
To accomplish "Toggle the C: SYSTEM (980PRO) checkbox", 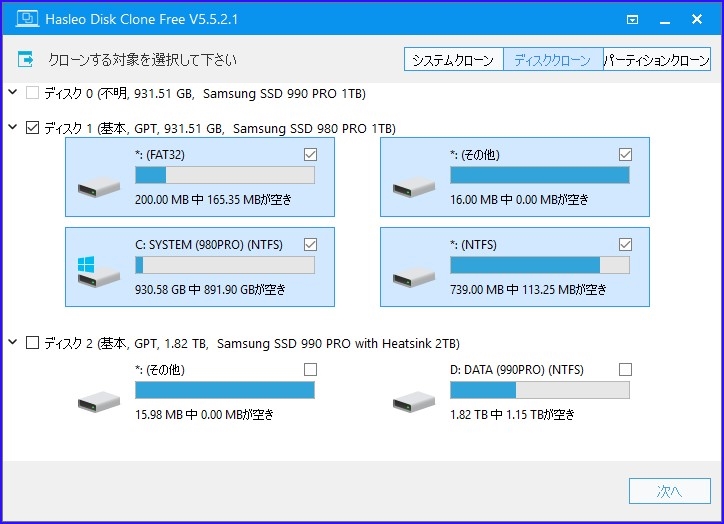I will (311, 244).
